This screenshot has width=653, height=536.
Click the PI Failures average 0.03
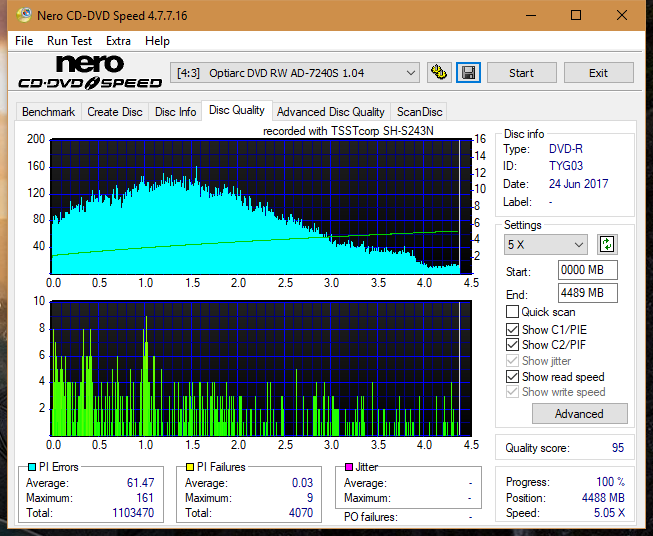click(x=302, y=483)
